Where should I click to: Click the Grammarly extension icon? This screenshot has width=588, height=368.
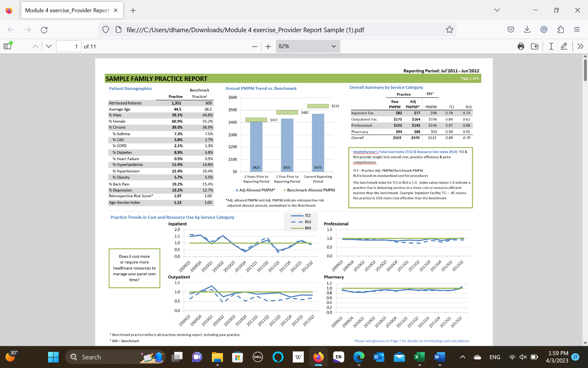coord(544,29)
